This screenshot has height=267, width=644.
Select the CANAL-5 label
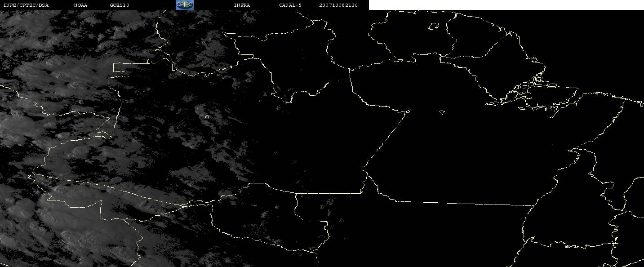click(x=290, y=5)
